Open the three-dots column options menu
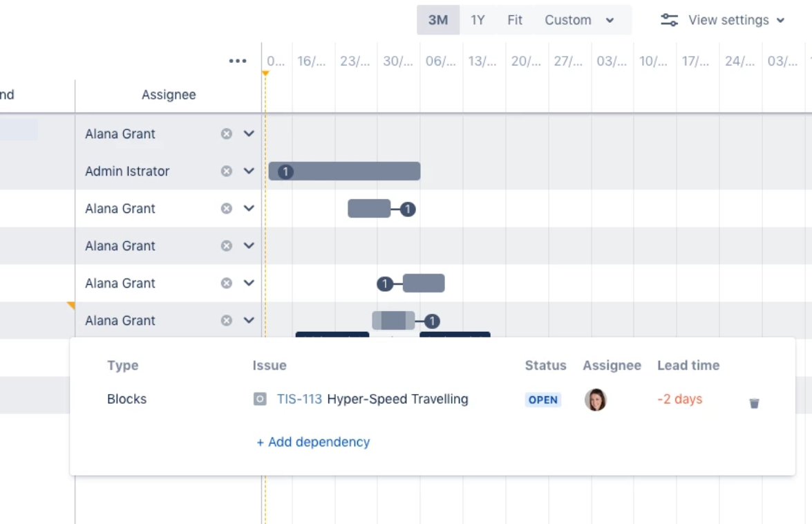This screenshot has width=812, height=524. click(238, 61)
